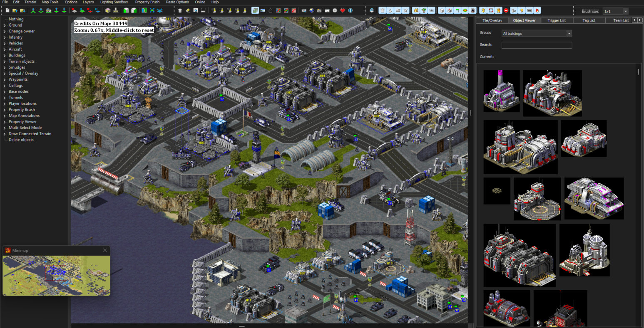Switch to the Trigger List tab

(x=557, y=20)
